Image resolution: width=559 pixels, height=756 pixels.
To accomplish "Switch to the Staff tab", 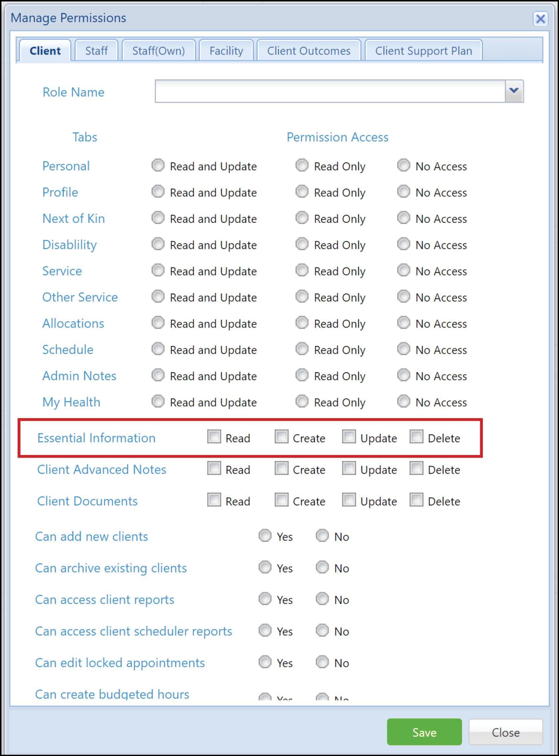I will pyautogui.click(x=96, y=51).
